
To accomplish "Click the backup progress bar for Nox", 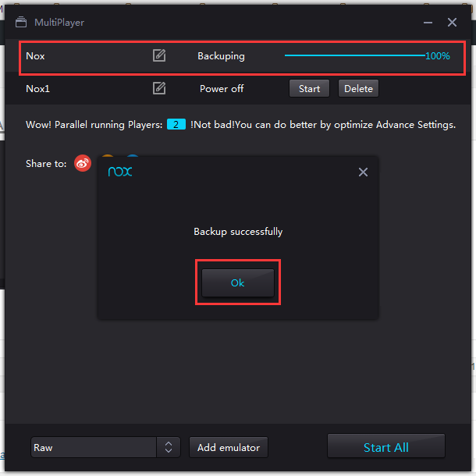I will point(354,55).
